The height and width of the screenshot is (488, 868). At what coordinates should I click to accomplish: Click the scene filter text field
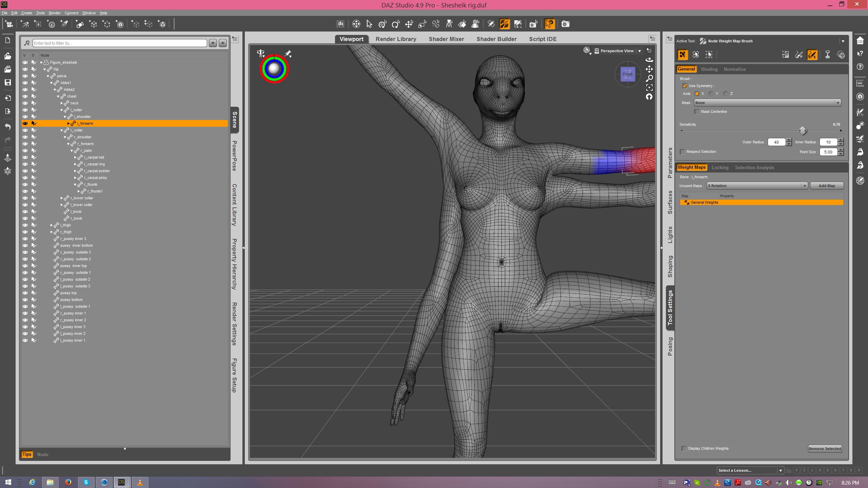120,43
